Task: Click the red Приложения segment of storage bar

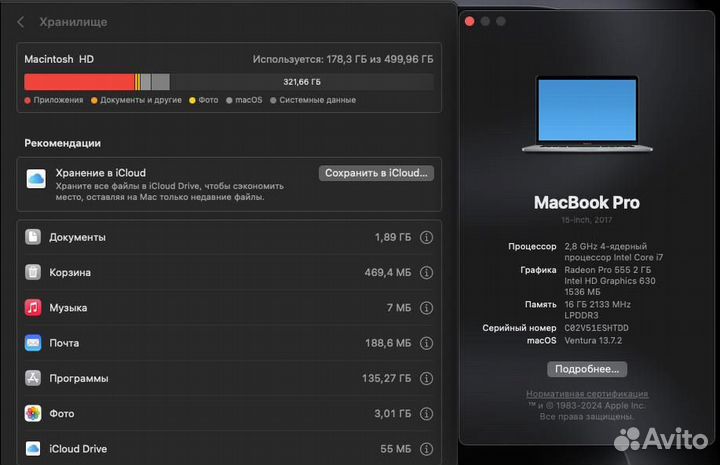Action: point(79,82)
